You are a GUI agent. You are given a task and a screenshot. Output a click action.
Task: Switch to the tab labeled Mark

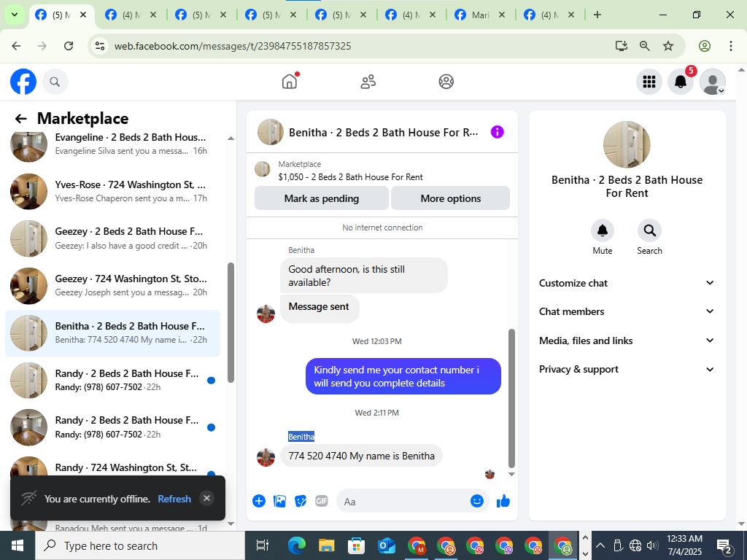[480, 15]
